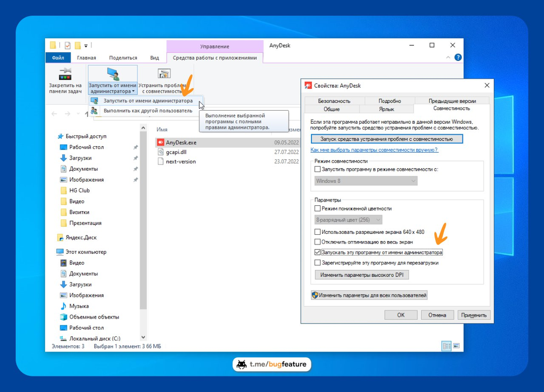Click Отмена in properties dialog
544x392 pixels.
pos(437,315)
